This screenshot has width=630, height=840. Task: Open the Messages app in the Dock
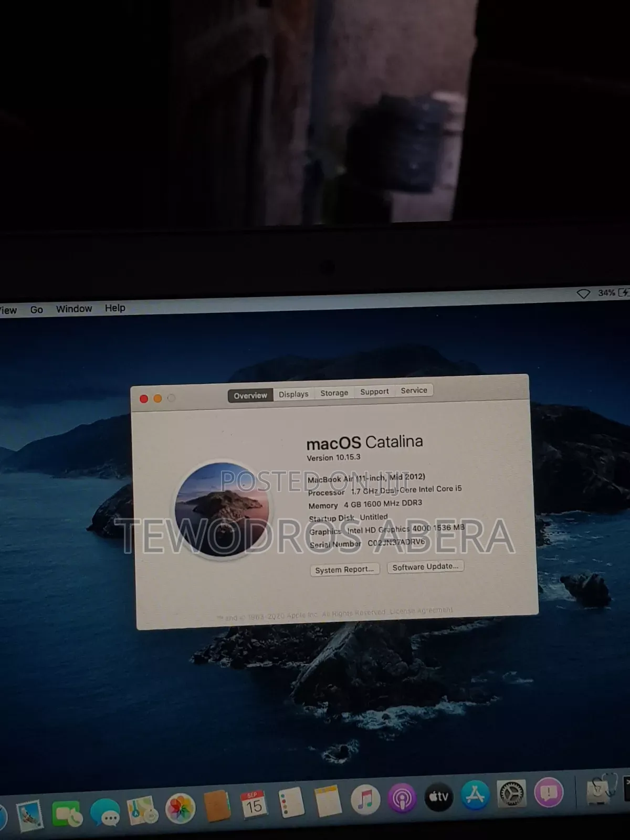pyautogui.click(x=104, y=812)
